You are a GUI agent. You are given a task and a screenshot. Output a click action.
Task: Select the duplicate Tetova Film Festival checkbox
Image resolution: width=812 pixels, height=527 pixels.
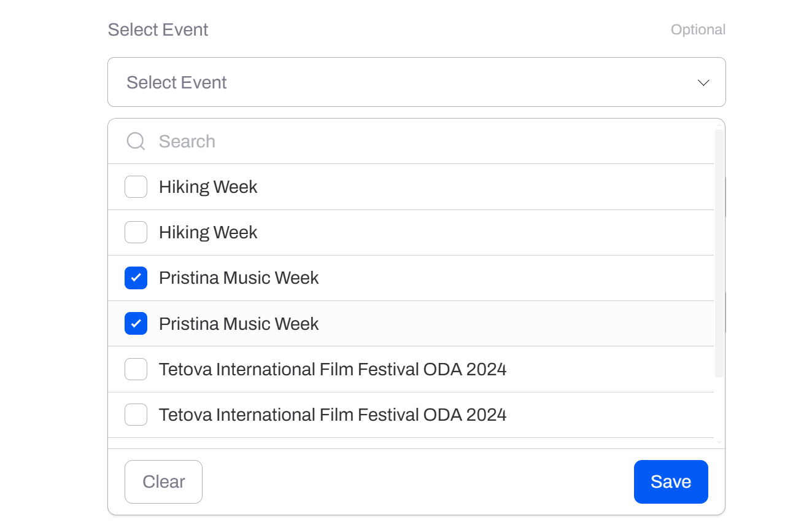point(136,414)
